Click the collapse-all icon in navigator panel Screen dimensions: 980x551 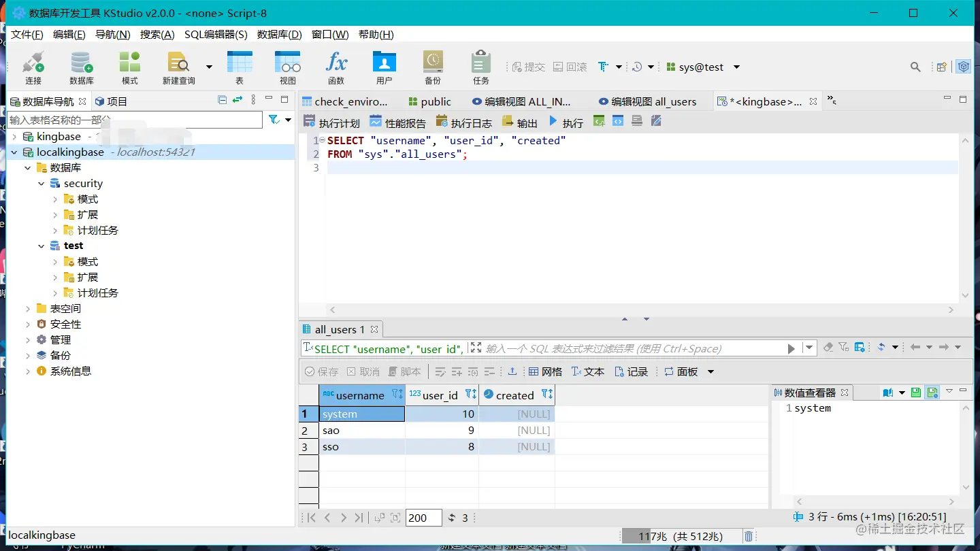click(x=222, y=100)
